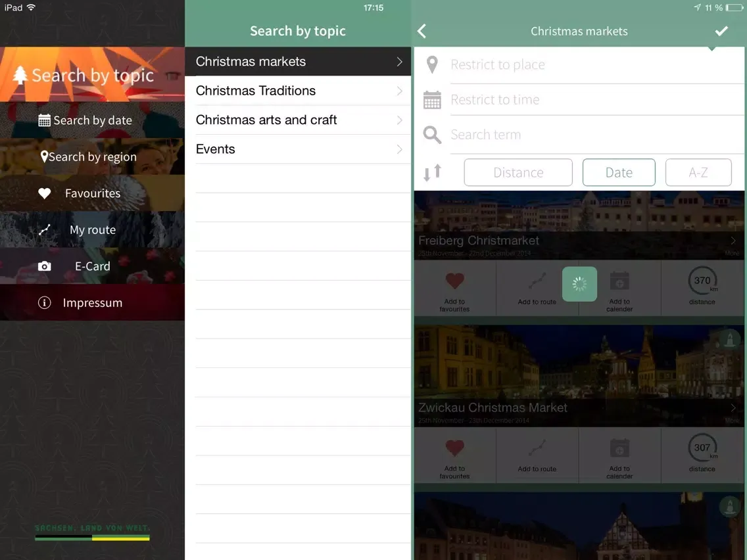This screenshot has width=747, height=560.
Task: Tap the location pin icon beside Restrict to place
Action: (x=432, y=65)
